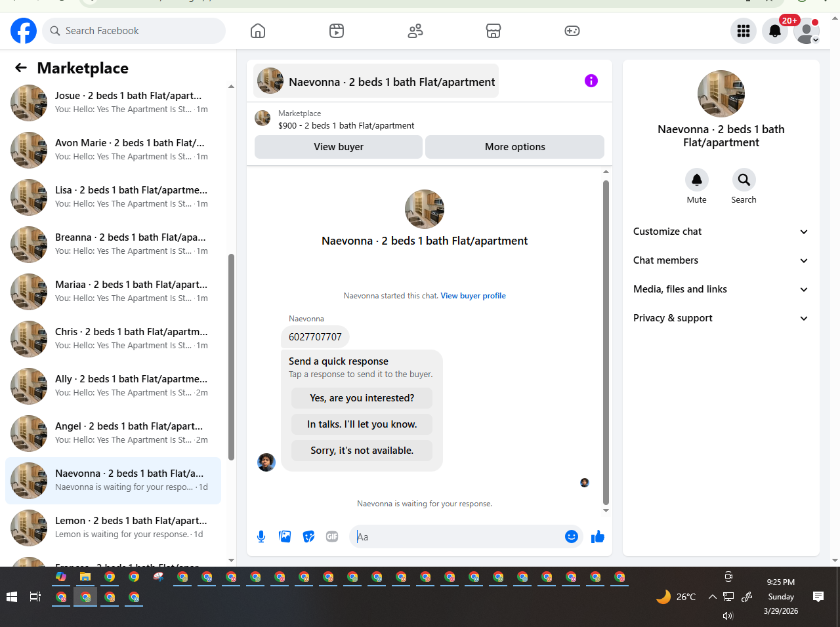Send quick response "Yes, are you interested?"
840x627 pixels.
[362, 398]
